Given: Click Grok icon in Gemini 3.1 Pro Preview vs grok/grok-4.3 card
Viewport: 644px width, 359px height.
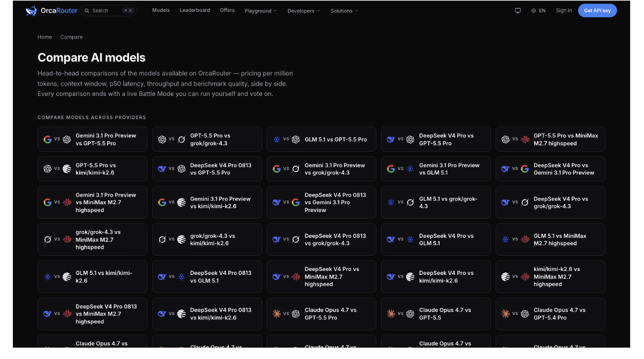Looking at the screenshot, I should (296, 169).
